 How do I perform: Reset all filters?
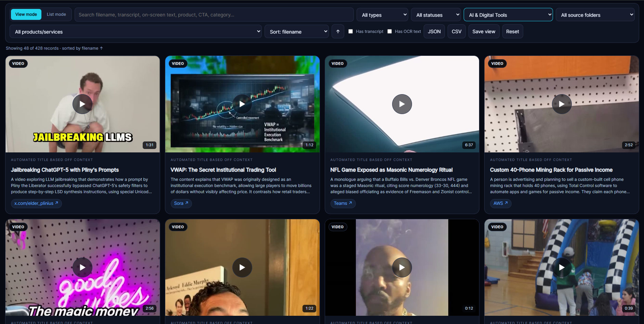513,32
